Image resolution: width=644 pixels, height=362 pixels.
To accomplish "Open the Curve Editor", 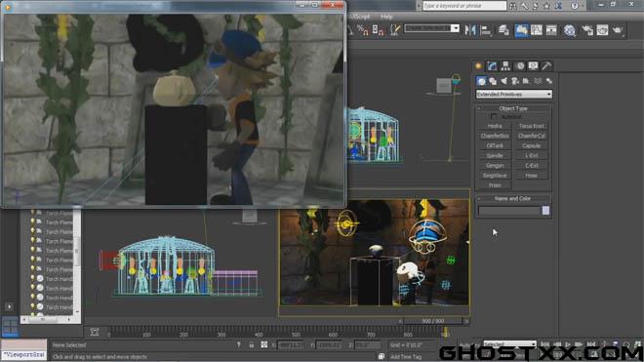I will (537, 30).
